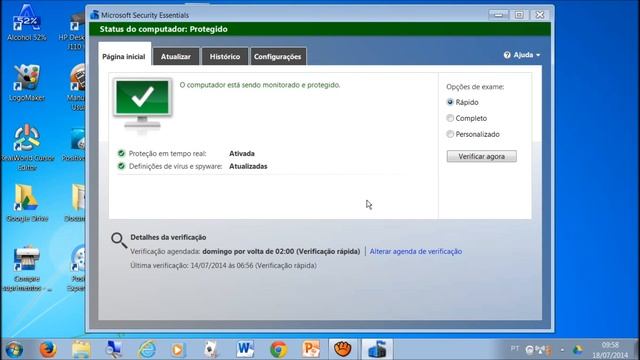Open Microsoft Word from the taskbar
This screenshot has width=640, height=360.
pyautogui.click(x=245, y=349)
